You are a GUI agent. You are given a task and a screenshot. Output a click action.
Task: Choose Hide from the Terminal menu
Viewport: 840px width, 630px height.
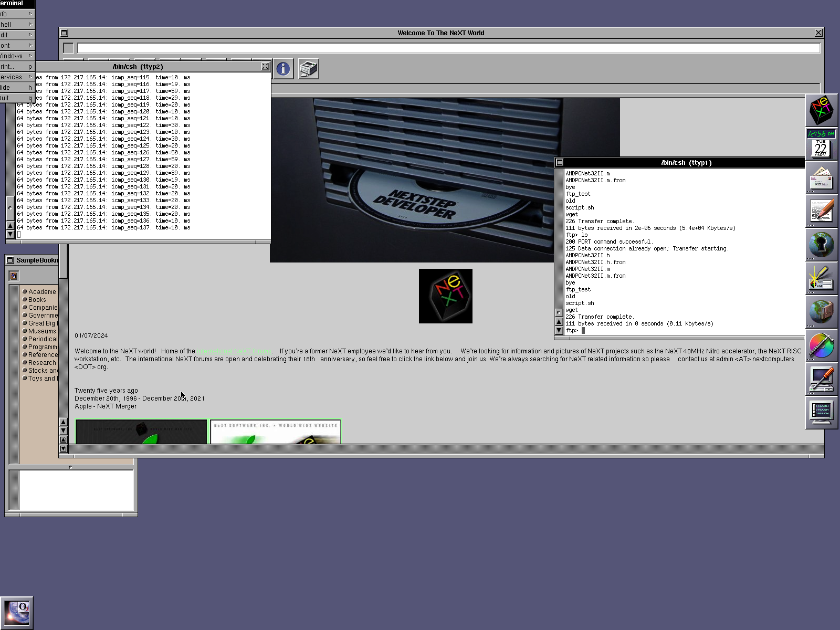17,88
